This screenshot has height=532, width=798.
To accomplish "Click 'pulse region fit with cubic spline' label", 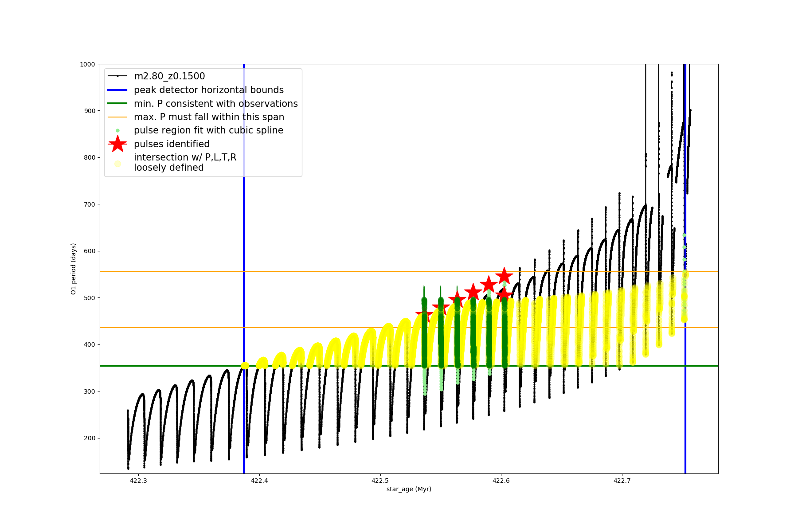I will click(x=208, y=130).
